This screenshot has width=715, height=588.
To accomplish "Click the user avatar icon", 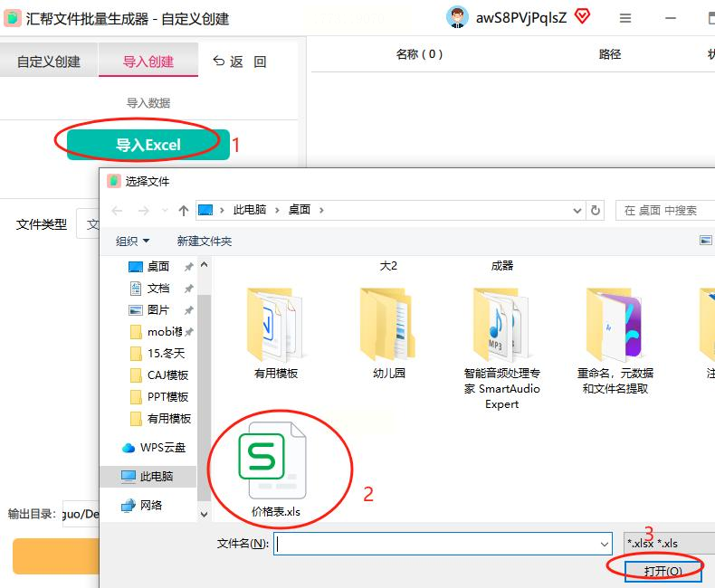I will click(457, 17).
